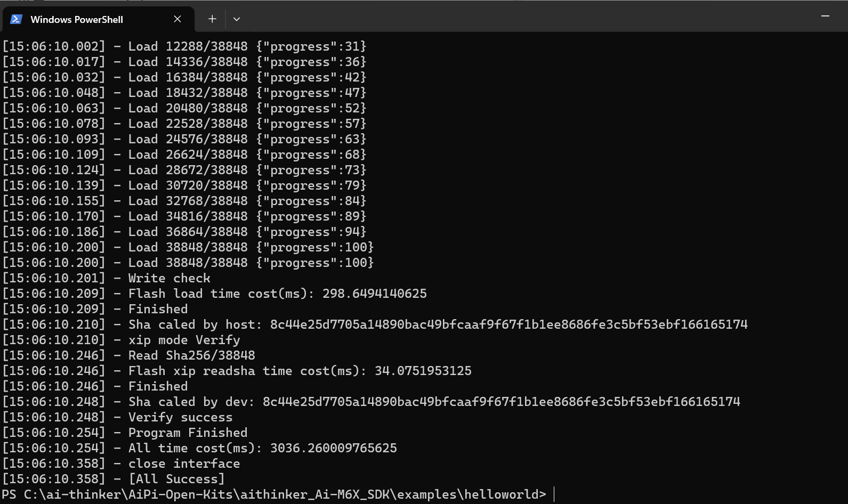This screenshot has height=504, width=848.
Task: Click the 'Flash xip readsha time cost' line
Action: coord(300,371)
